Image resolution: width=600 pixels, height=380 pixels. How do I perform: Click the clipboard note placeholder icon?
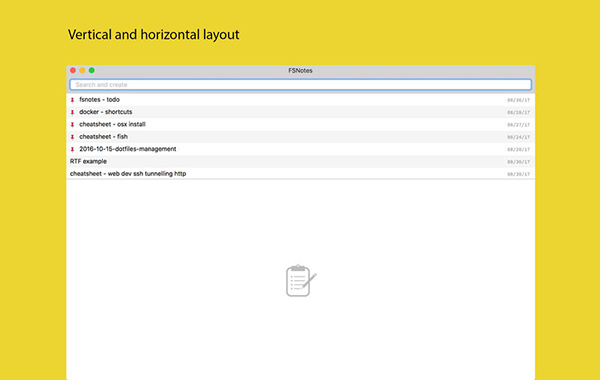pyautogui.click(x=301, y=281)
